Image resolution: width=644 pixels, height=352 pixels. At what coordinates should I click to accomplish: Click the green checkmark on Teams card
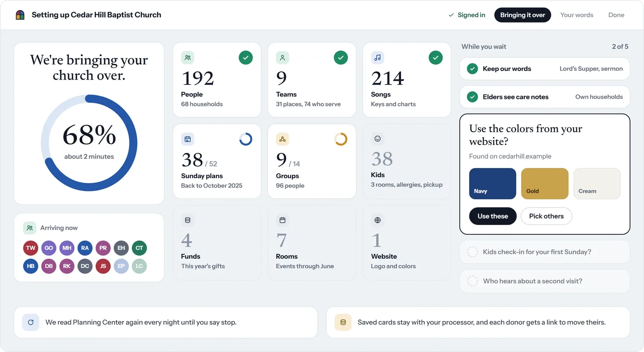point(341,58)
